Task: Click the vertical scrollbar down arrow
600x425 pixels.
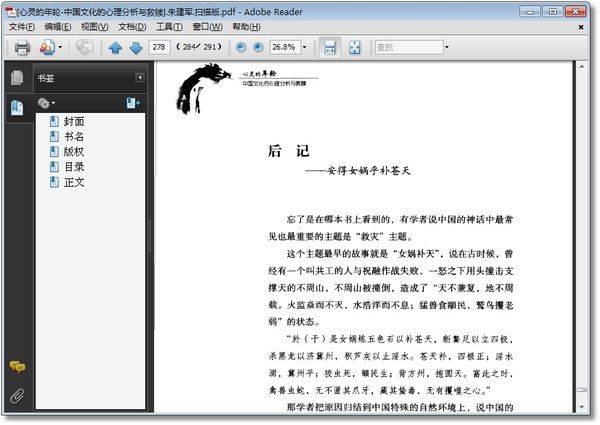Action: (582, 407)
